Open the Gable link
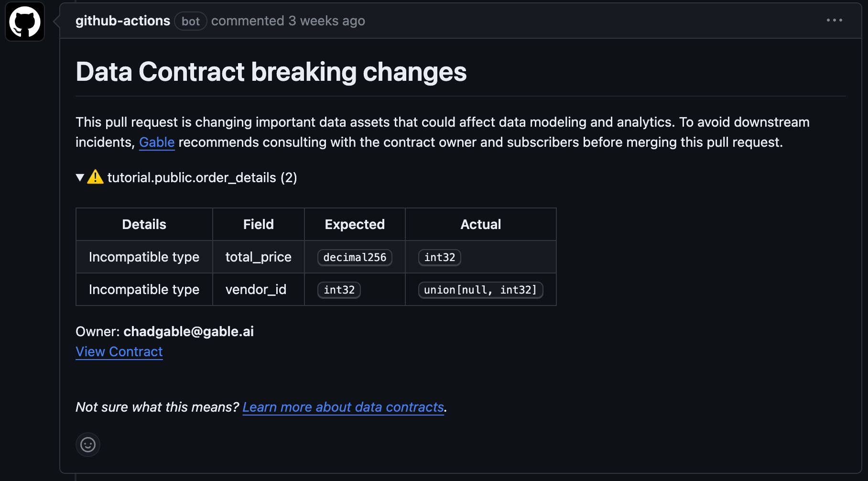Image resolution: width=868 pixels, height=481 pixels. click(157, 142)
